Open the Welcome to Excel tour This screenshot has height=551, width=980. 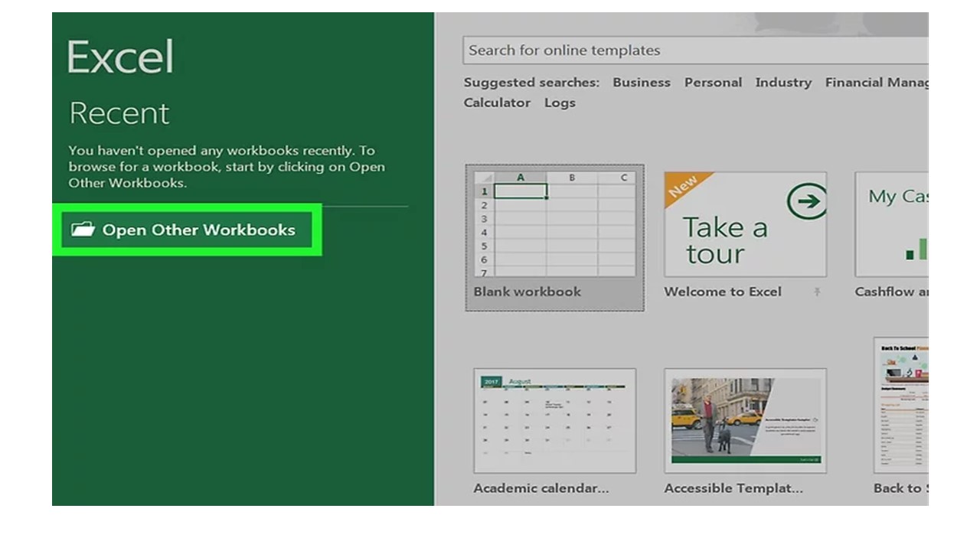745,224
